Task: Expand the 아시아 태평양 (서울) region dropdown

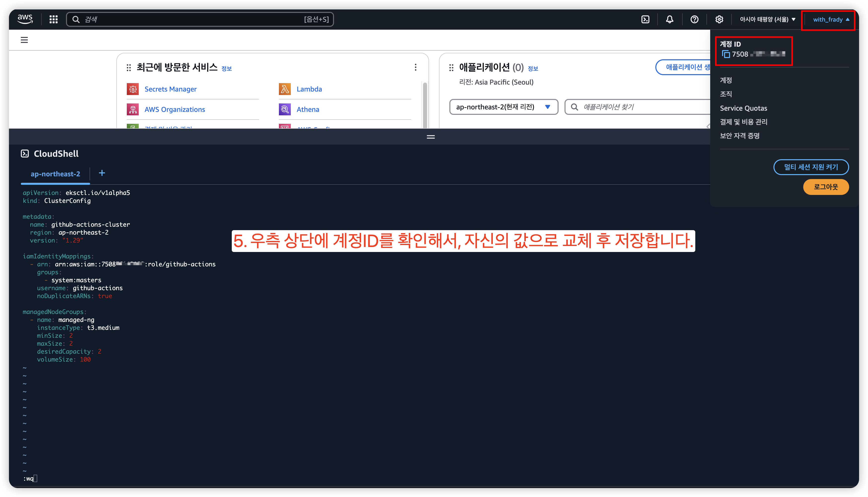Action: [x=767, y=19]
